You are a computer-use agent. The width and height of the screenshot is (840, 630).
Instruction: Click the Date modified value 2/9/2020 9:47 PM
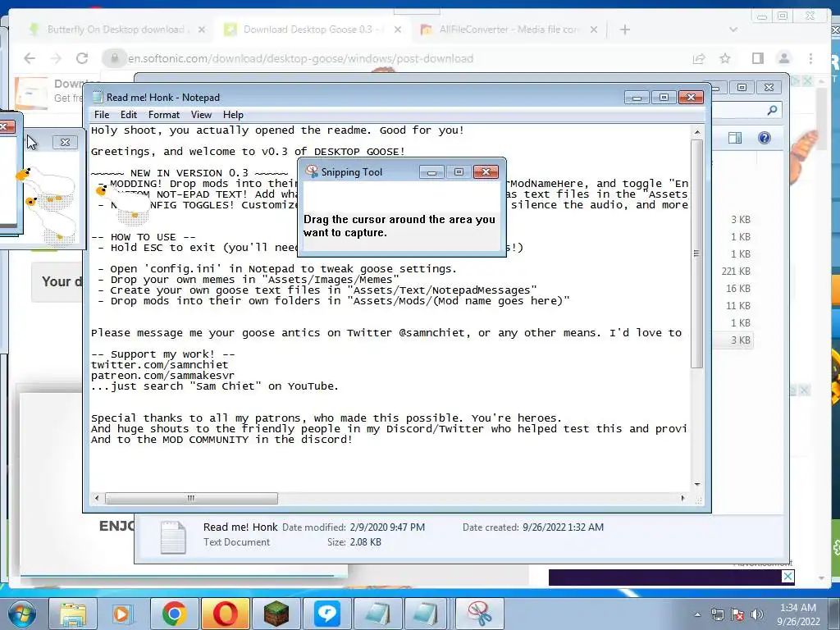(x=387, y=527)
